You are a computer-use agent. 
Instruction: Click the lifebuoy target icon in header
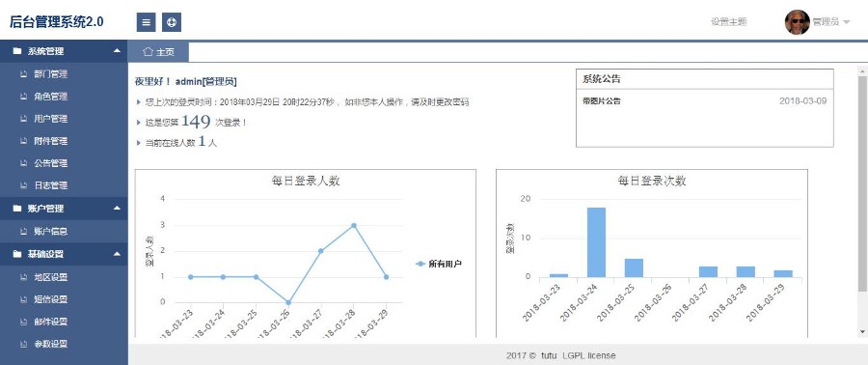172,22
